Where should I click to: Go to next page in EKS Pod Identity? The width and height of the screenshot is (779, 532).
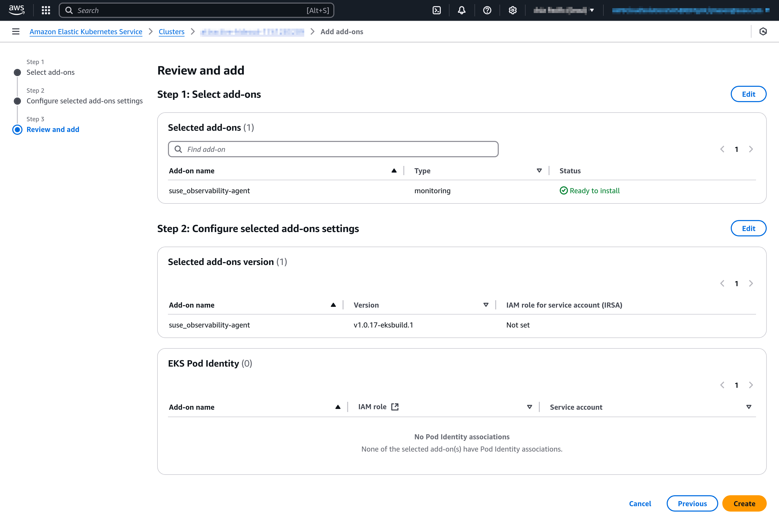pyautogui.click(x=751, y=385)
